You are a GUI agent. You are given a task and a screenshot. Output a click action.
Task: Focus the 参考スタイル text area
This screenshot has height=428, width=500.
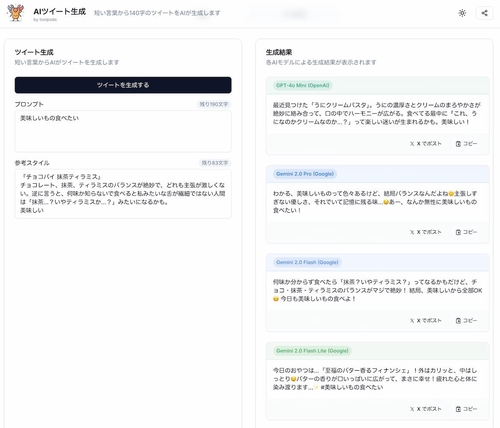click(x=123, y=194)
